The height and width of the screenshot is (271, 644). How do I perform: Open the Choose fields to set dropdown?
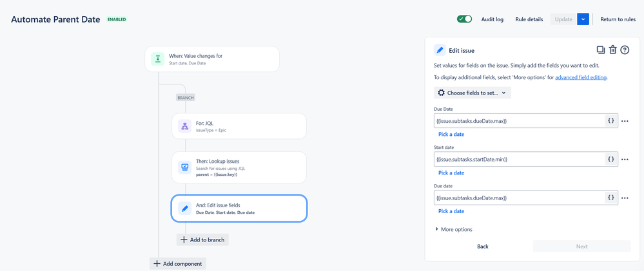473,93
